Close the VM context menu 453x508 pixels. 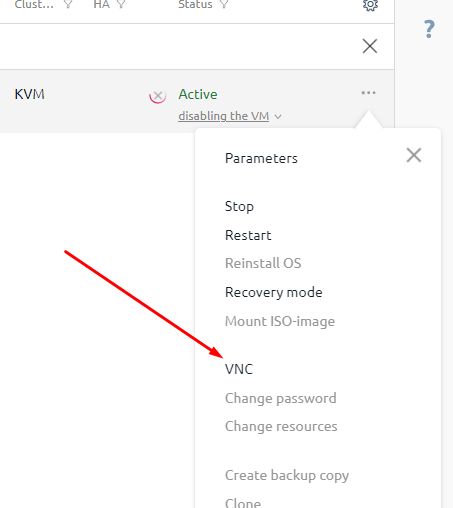coord(414,155)
